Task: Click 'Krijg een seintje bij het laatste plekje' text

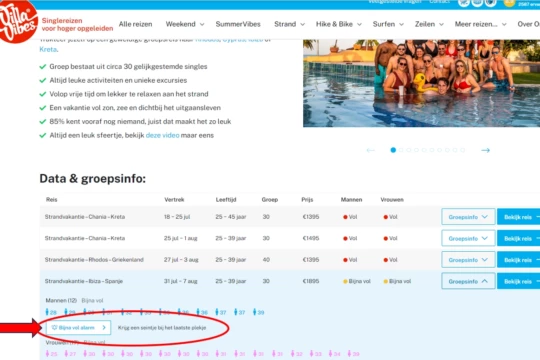Action: [162, 328]
